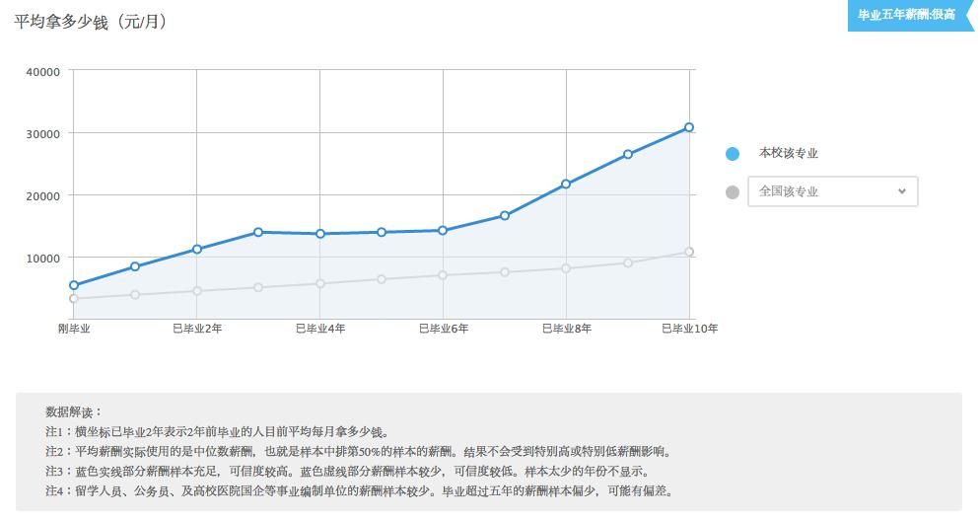Screen dimensions: 980x522
Task: Select the blue data point at 刚毕业
Action: (x=74, y=285)
